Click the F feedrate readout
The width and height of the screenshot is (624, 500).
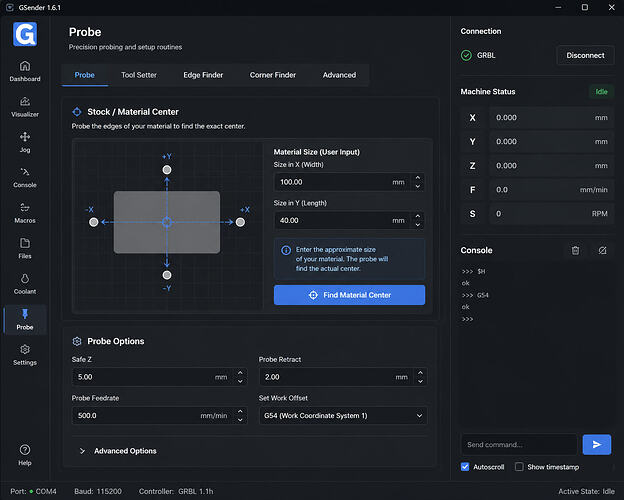[551, 189]
